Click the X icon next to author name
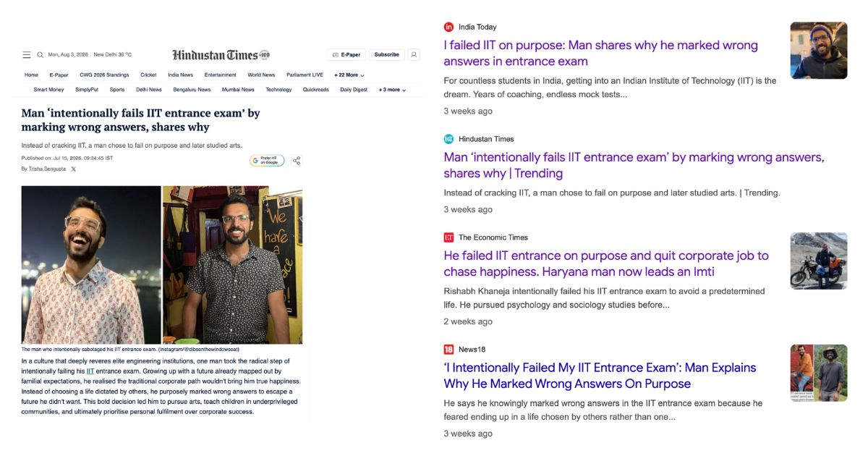 pyautogui.click(x=73, y=169)
